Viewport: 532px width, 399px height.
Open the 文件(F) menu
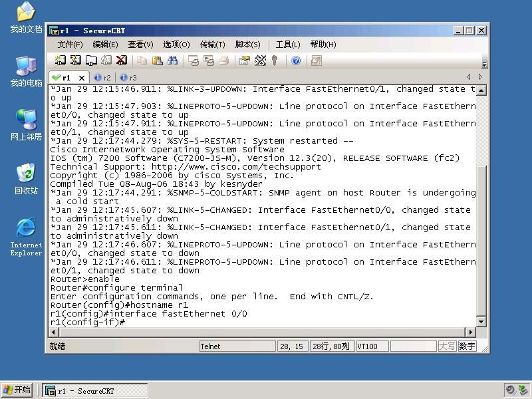[x=70, y=45]
